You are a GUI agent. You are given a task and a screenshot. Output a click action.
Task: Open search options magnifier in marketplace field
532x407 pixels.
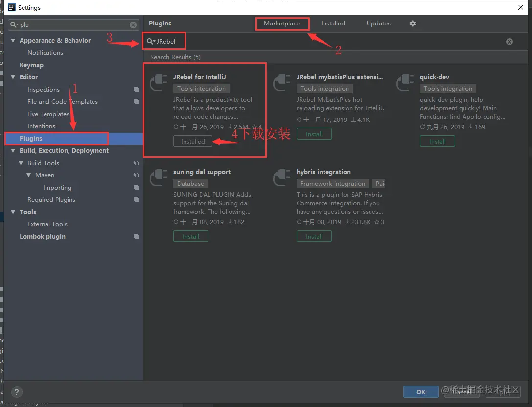[151, 42]
